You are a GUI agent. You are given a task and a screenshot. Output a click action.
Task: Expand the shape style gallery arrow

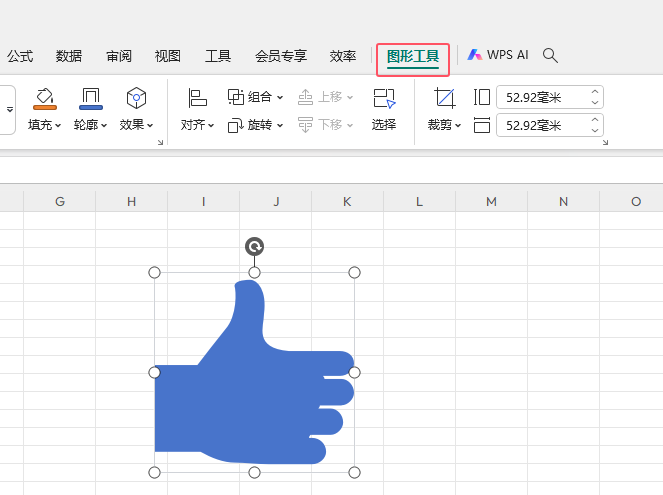[x=10, y=109]
